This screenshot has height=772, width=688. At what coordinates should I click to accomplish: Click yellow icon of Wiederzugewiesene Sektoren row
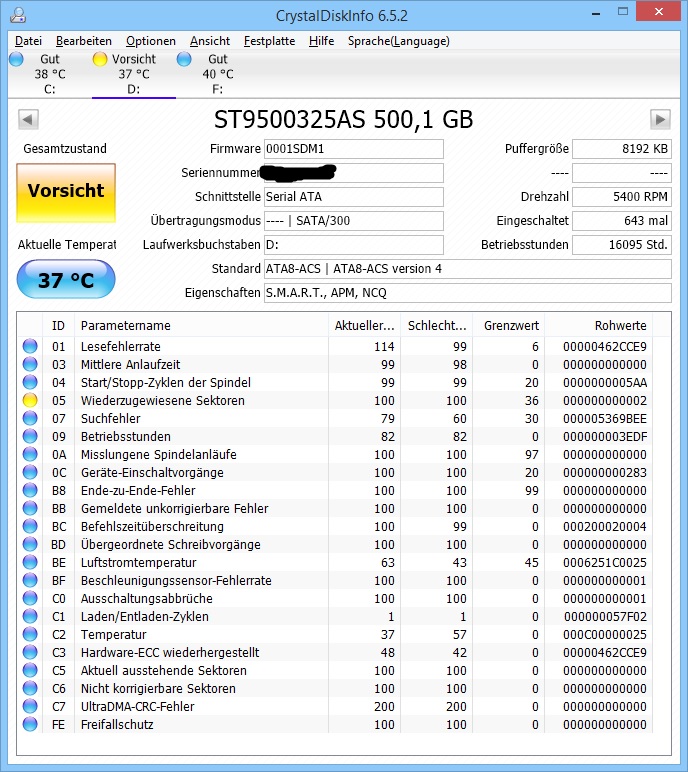click(x=30, y=400)
